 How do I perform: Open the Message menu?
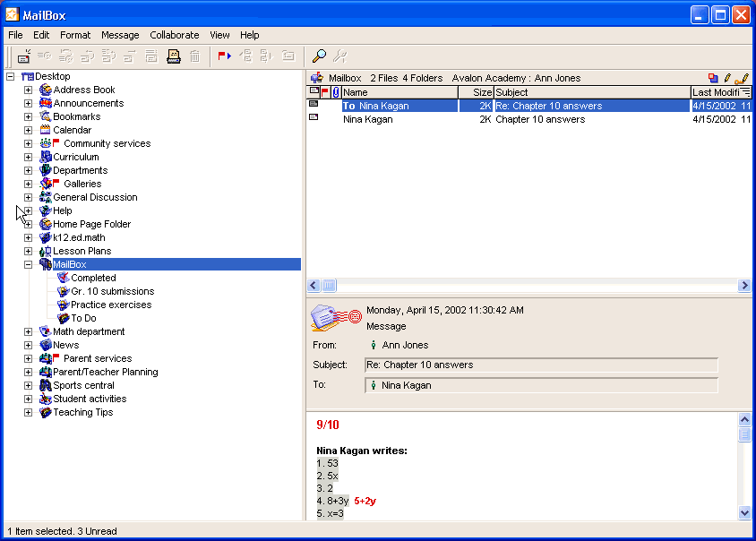click(x=120, y=35)
